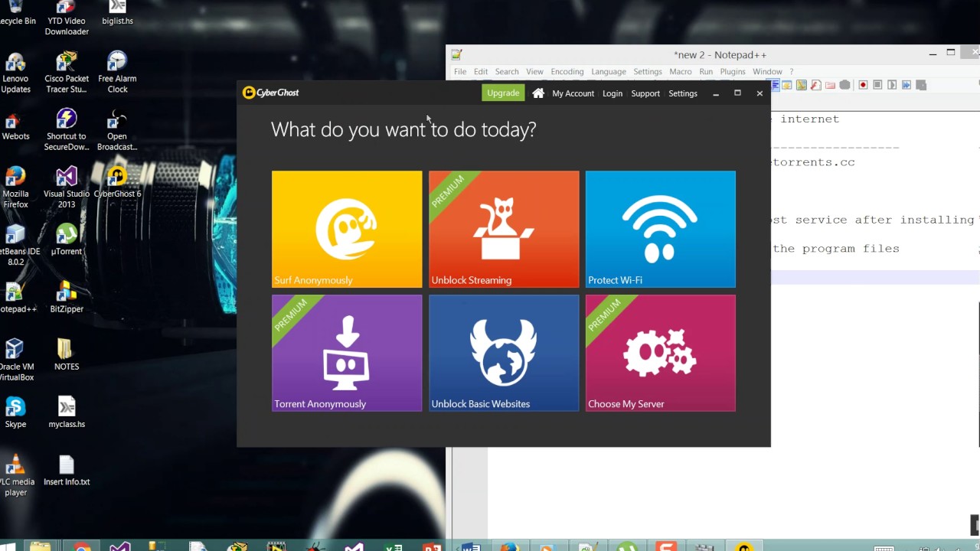Open My Account in CyberGhost
This screenshot has height=551, width=980.
point(573,93)
